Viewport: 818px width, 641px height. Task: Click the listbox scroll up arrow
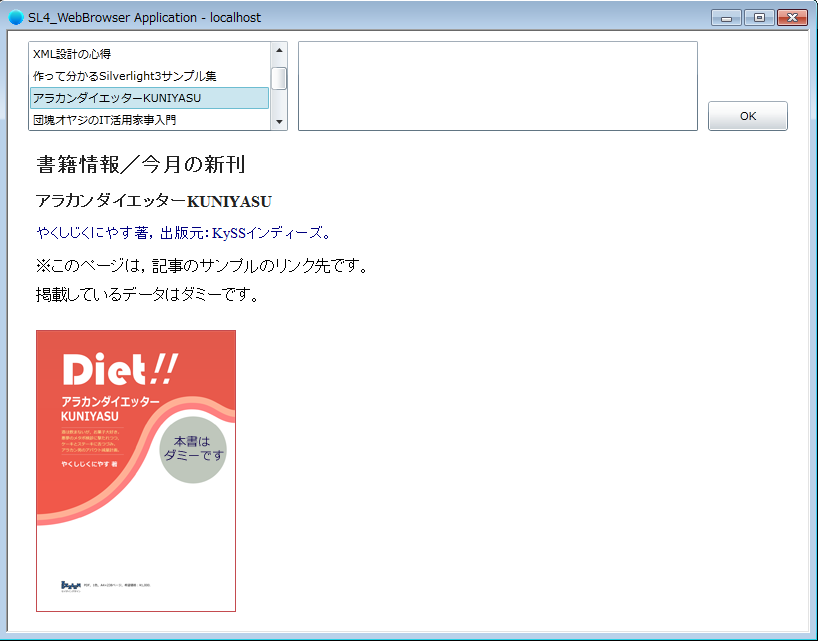click(279, 50)
